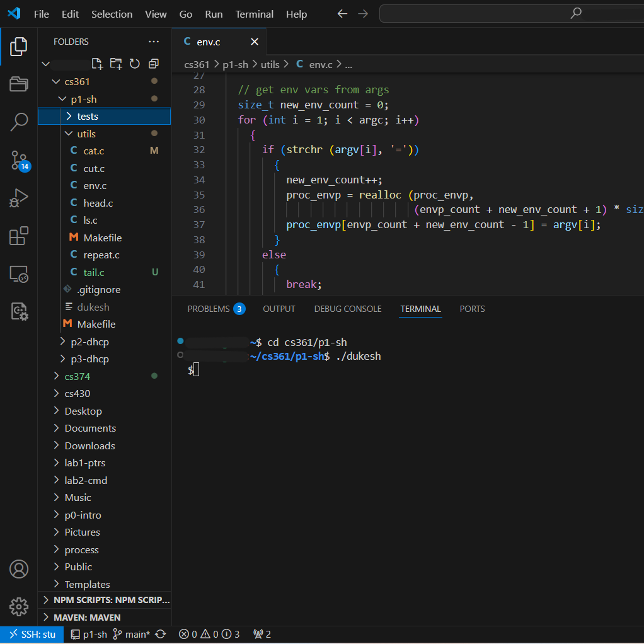Go forward using the navigation arrow
Image resolution: width=644 pixels, height=644 pixels.
363,14
